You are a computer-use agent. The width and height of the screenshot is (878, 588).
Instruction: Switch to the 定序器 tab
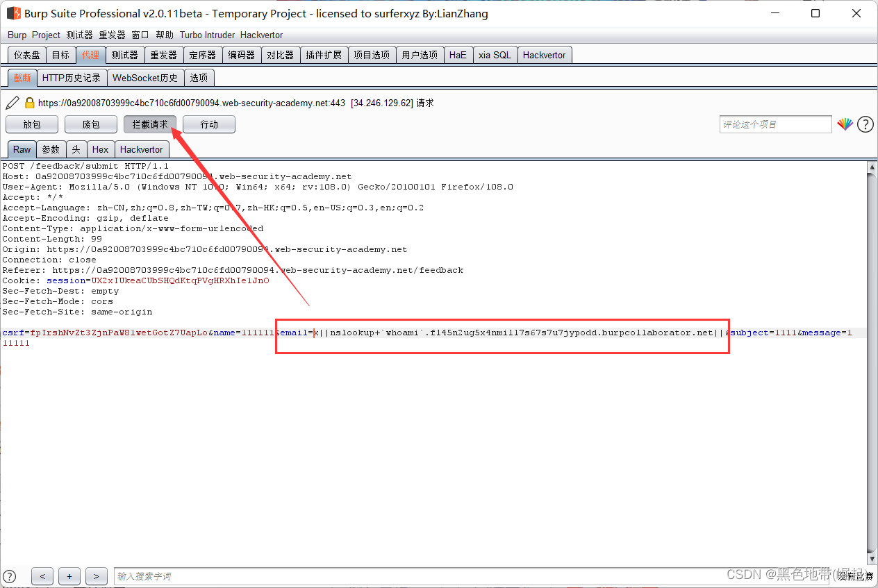pyautogui.click(x=203, y=55)
